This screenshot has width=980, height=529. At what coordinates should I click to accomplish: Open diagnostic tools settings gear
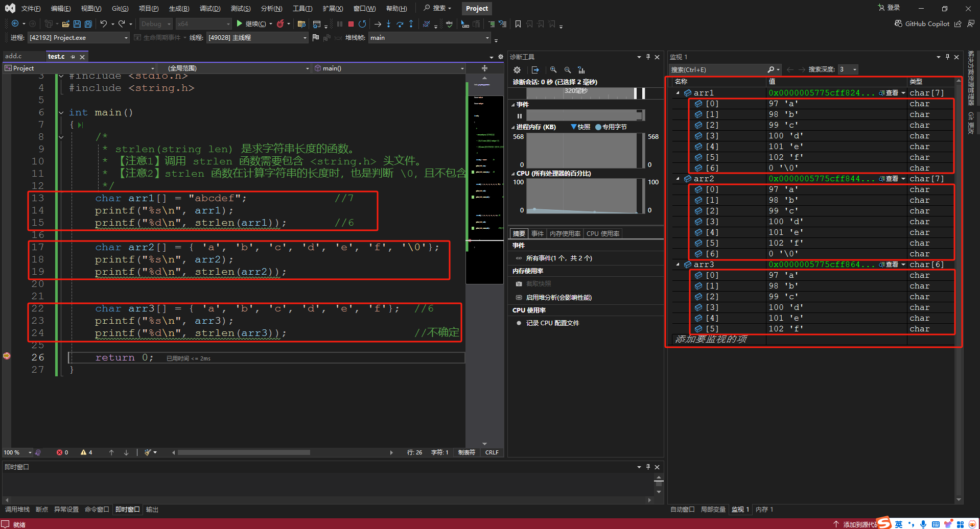517,70
